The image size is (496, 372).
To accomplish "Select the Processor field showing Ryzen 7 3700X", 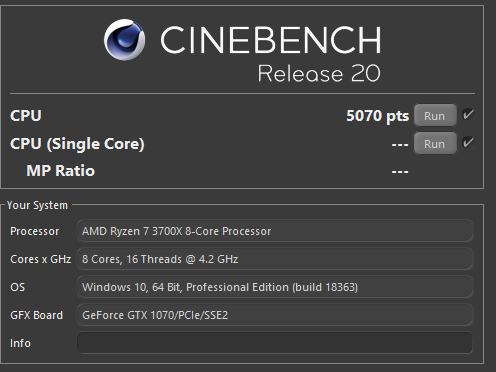I will pos(275,231).
